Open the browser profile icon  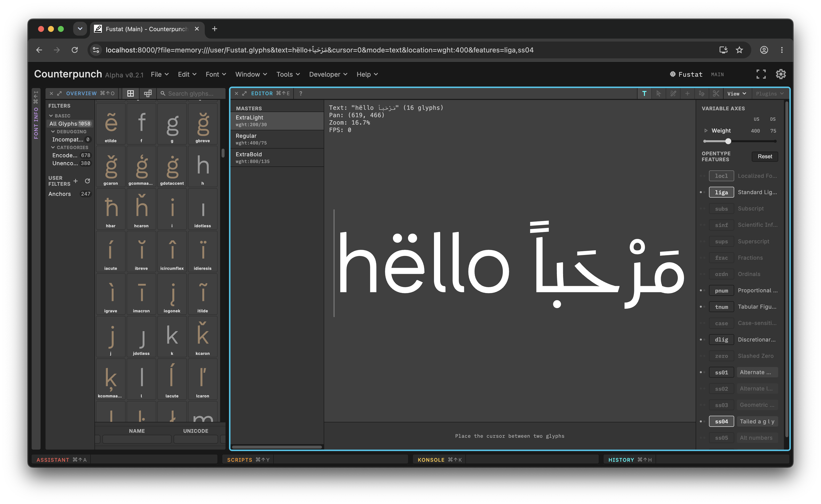pyautogui.click(x=764, y=50)
